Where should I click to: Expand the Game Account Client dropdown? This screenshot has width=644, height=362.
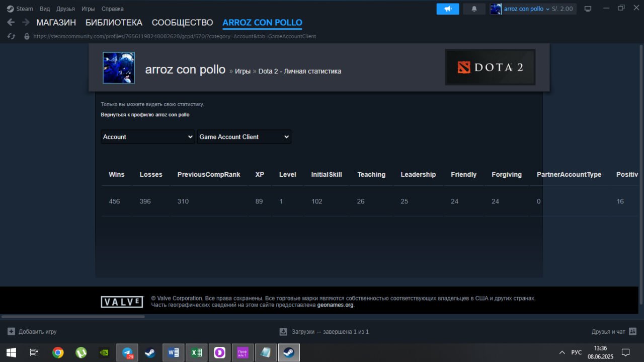pyautogui.click(x=244, y=137)
